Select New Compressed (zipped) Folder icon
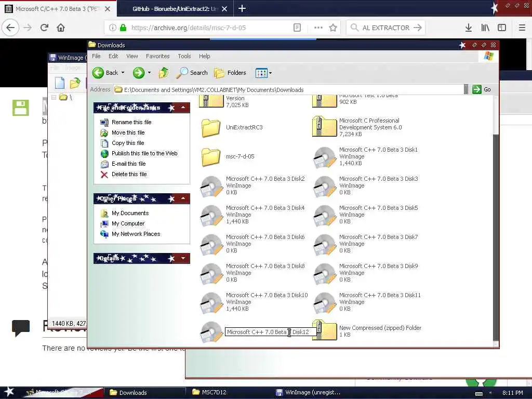The image size is (532, 399). pos(324,330)
